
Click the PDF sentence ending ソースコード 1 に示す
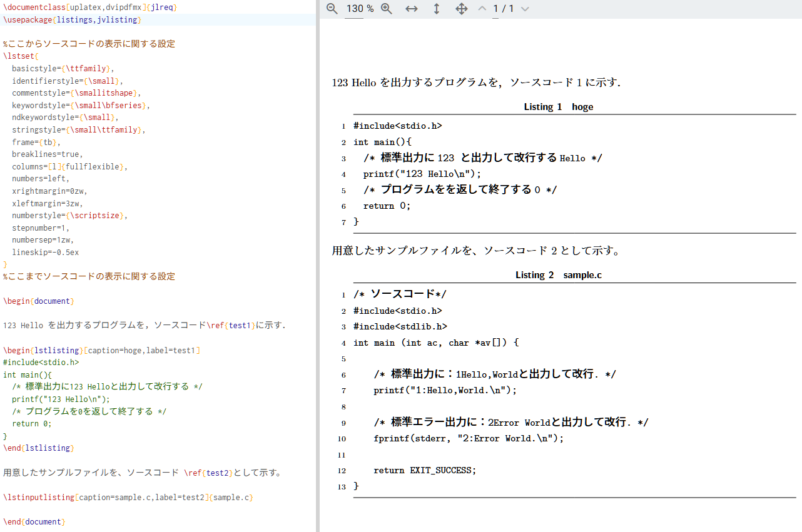pos(476,83)
